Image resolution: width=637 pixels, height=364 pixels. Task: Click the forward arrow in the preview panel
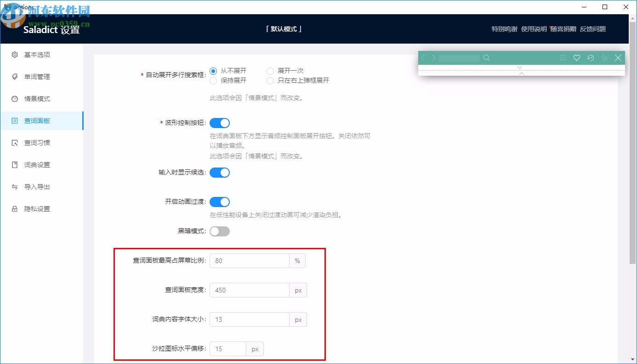[433, 58]
